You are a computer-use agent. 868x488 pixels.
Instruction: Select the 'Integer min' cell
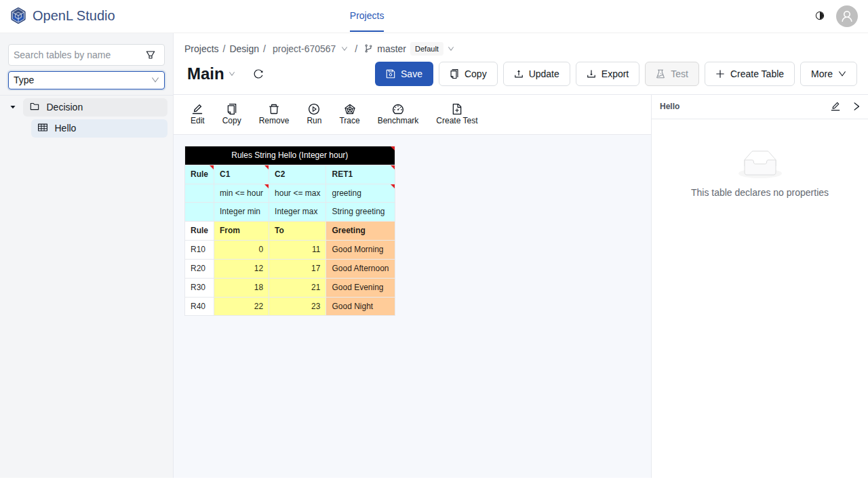click(241, 211)
